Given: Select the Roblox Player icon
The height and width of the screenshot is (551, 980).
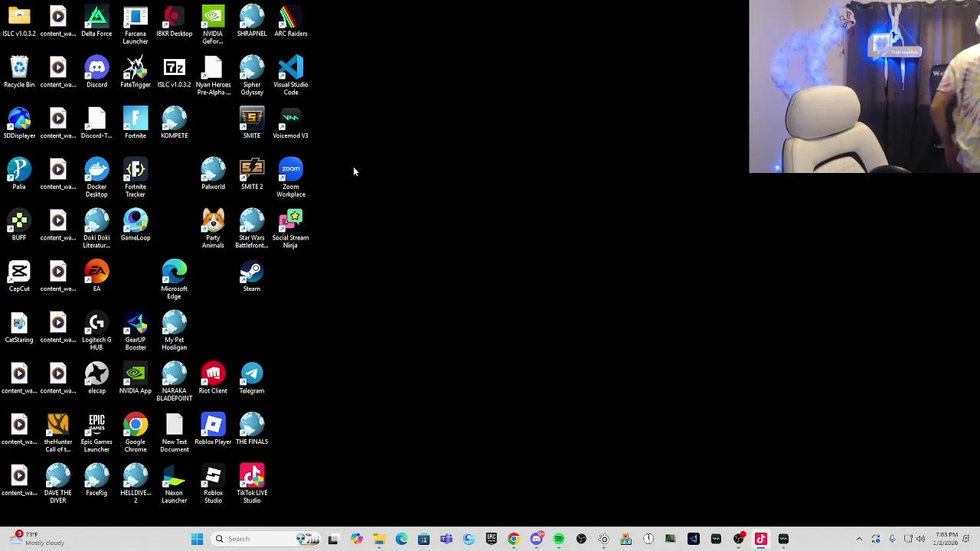Looking at the screenshot, I should point(213,430).
